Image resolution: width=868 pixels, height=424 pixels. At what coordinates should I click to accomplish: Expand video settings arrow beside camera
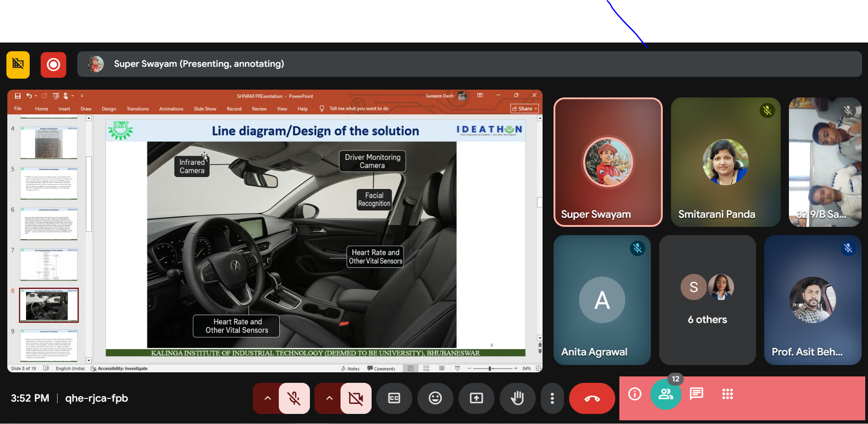click(x=329, y=398)
